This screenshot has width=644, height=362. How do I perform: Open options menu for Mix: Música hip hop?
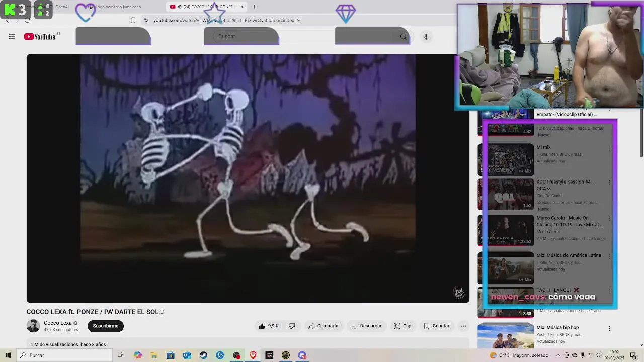point(610,328)
